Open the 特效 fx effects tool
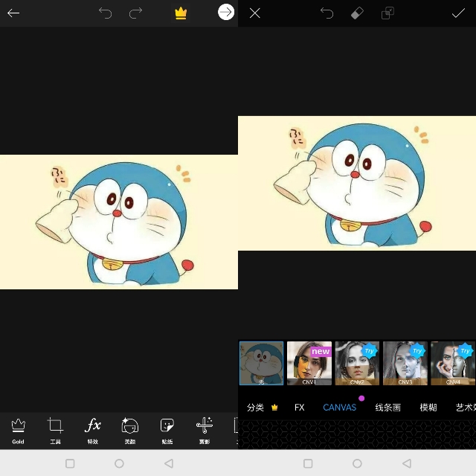This screenshot has height=476, width=476. coord(92,431)
